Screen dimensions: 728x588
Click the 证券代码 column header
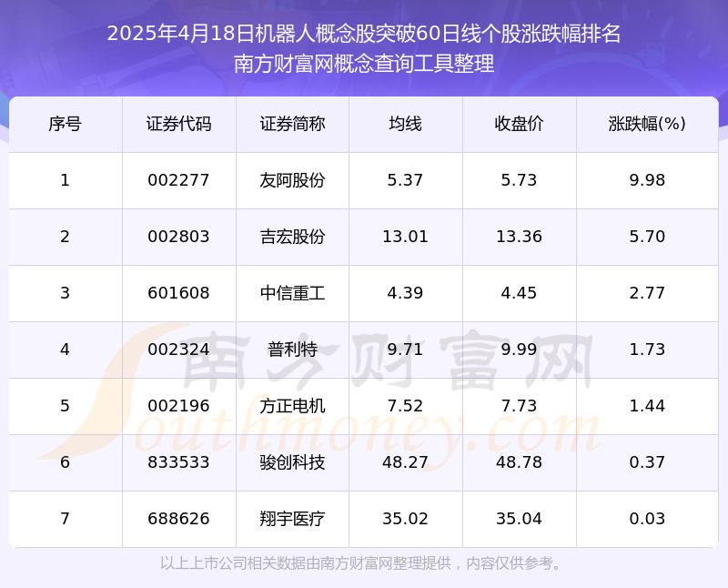click(x=178, y=124)
